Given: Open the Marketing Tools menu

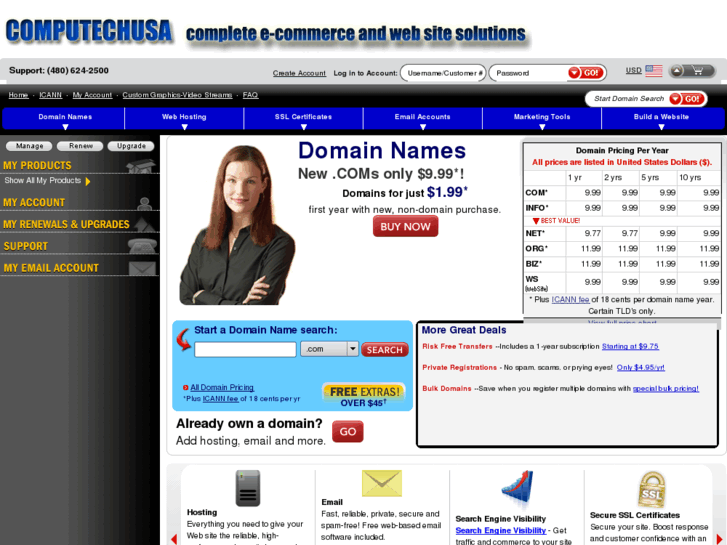Looking at the screenshot, I should (542, 119).
